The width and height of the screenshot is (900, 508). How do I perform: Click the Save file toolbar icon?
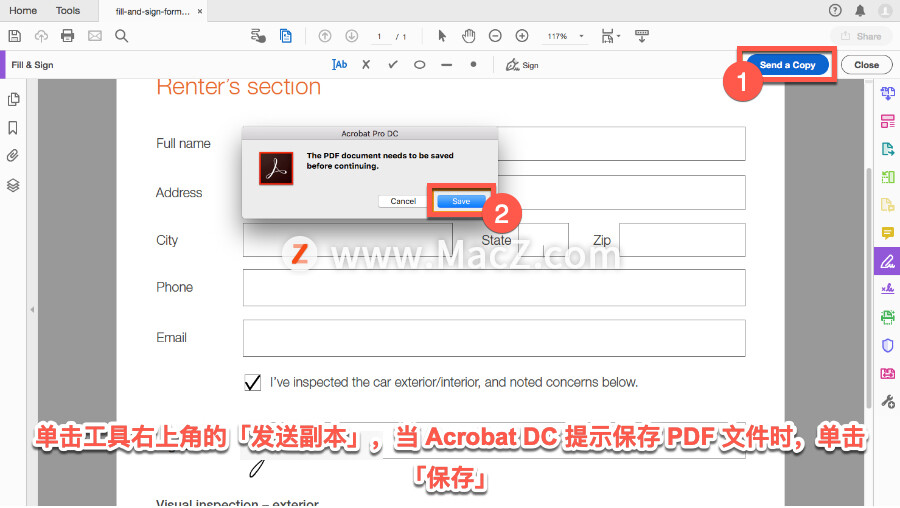pyautogui.click(x=15, y=36)
